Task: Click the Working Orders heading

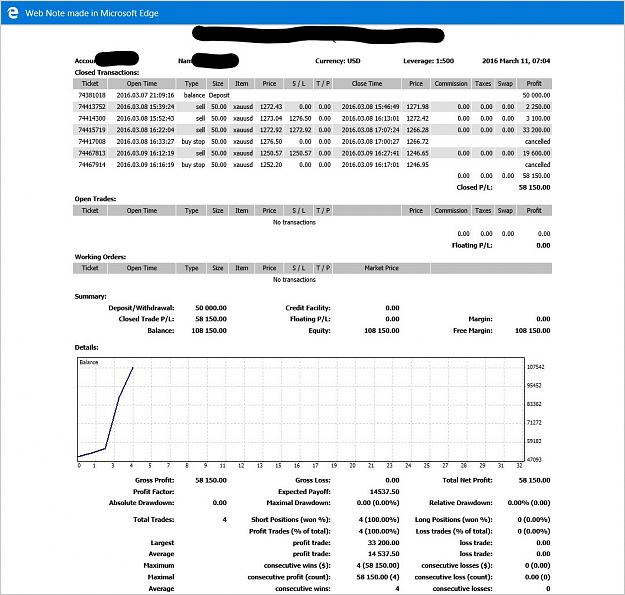Action: point(100,257)
